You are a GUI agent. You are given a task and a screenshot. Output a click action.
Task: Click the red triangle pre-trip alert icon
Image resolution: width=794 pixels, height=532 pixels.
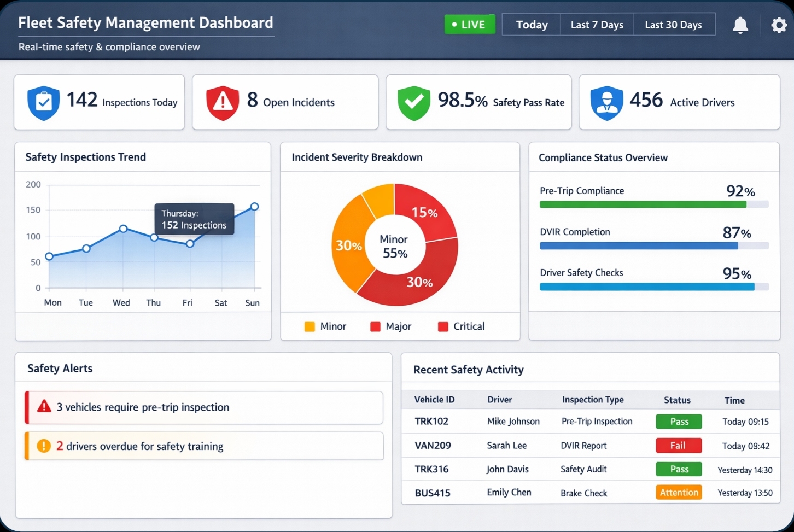point(44,407)
